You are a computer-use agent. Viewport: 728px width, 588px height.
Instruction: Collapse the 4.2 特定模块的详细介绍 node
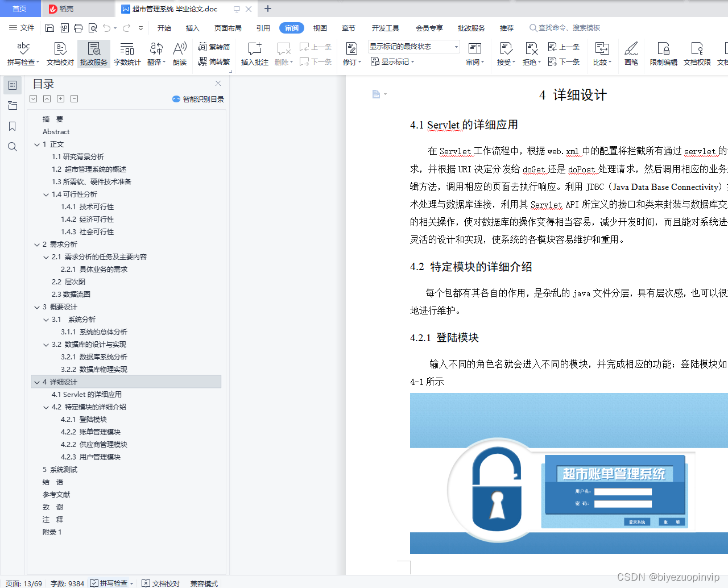[46, 407]
